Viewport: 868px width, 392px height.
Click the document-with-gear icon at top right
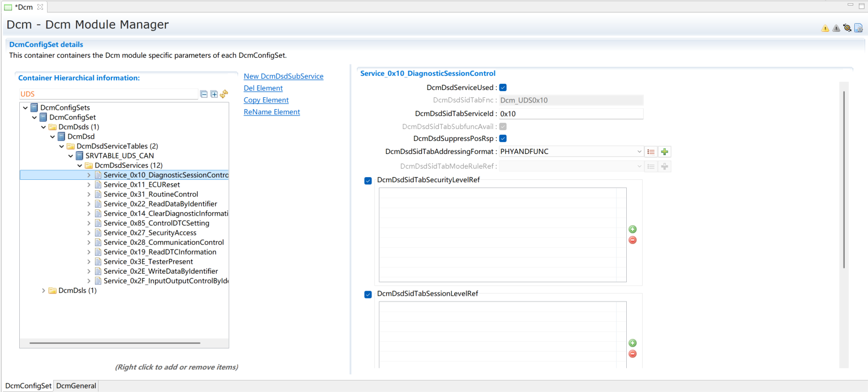pyautogui.click(x=858, y=28)
